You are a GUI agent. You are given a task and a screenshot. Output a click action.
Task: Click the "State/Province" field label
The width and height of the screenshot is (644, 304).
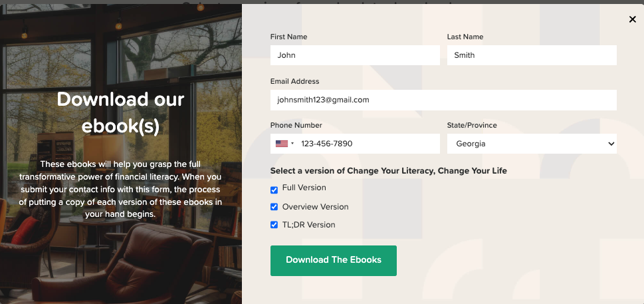472,125
